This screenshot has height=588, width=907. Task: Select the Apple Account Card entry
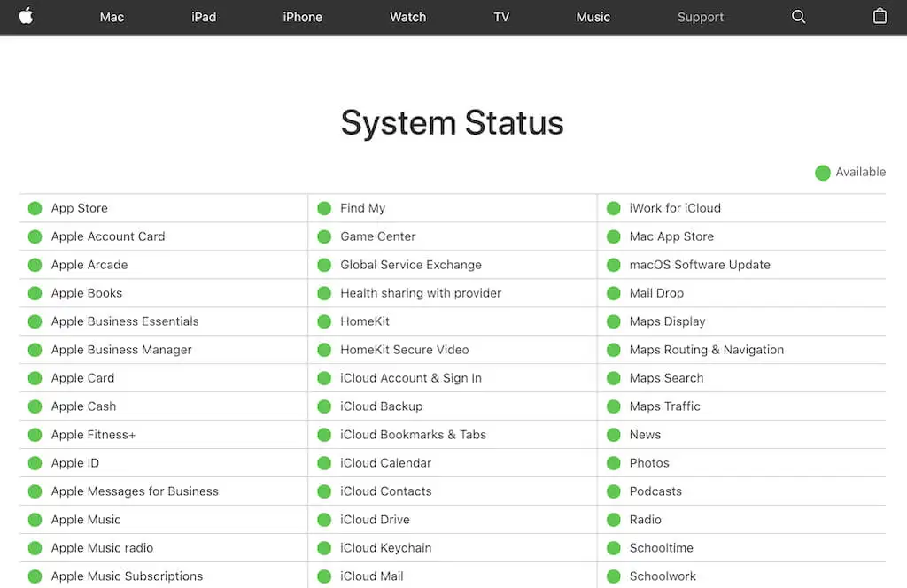107,236
